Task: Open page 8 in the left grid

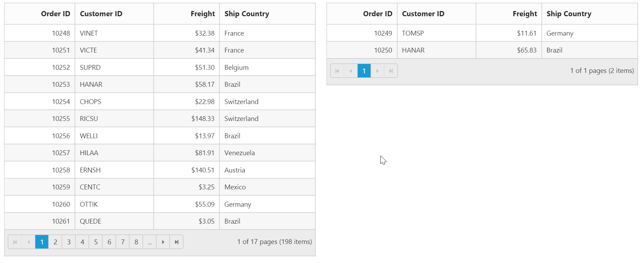Action: 136,242
